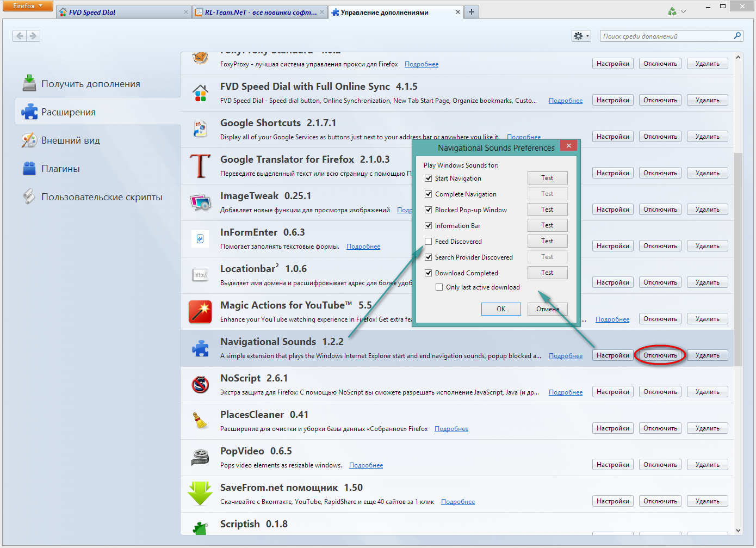Click the ImageTweak extension icon
Image resolution: width=756 pixels, height=548 pixels.
click(200, 202)
